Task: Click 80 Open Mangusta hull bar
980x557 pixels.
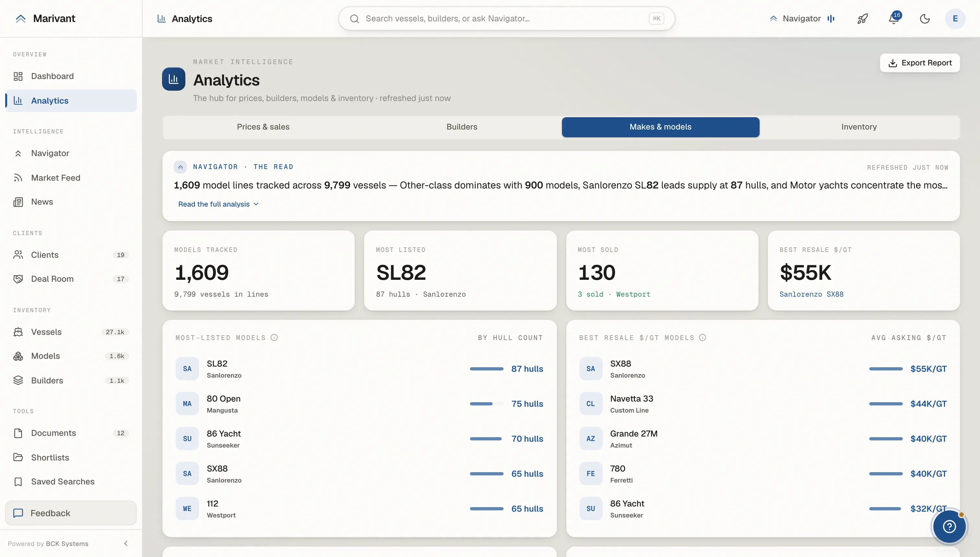Action: [486, 404]
